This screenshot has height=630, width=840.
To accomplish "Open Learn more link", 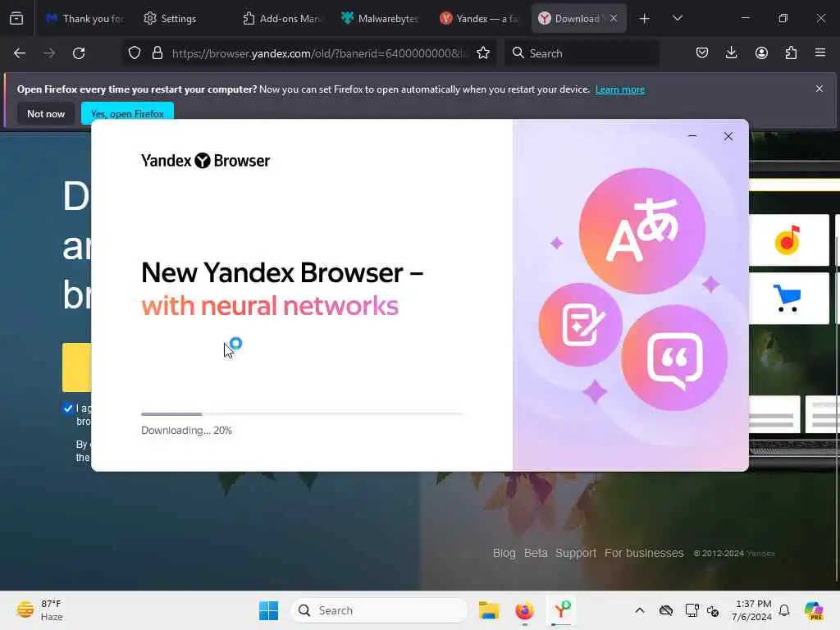I will click(620, 89).
